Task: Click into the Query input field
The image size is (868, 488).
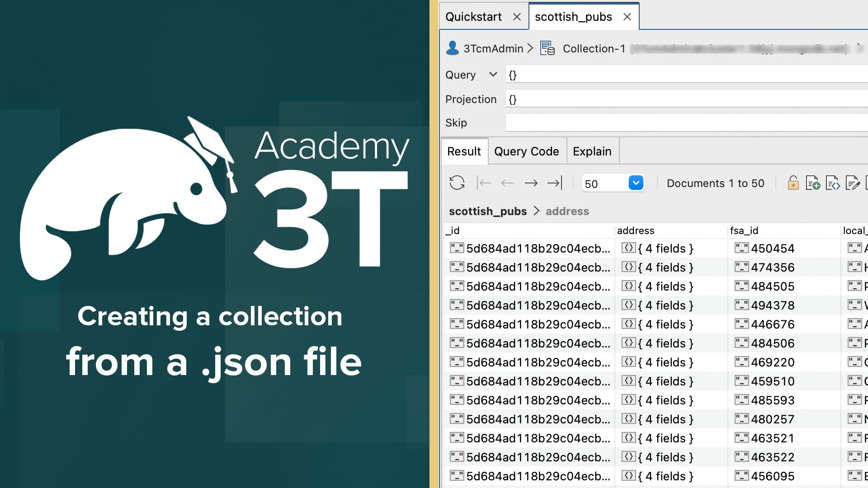Action: 686,74
